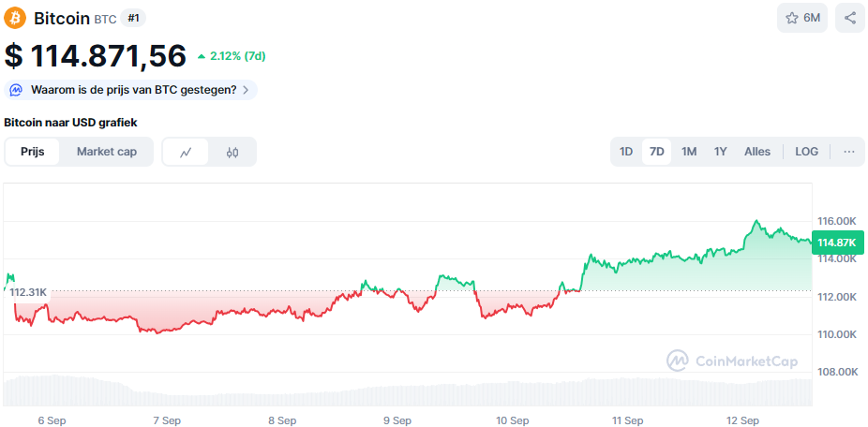Viewport: 868px width, 427px height.
Task: Set chart range to 7D
Action: pyautogui.click(x=656, y=152)
